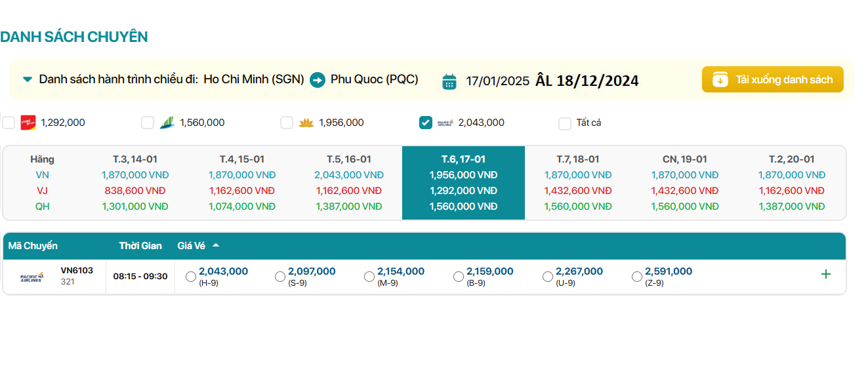
Task: Click the arrow icon between SGN and PQC
Action: coord(318,80)
